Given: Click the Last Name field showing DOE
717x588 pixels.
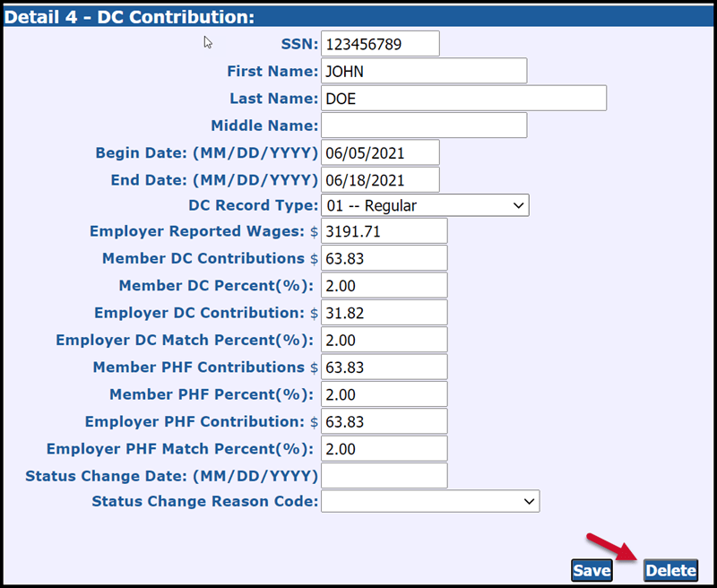Looking at the screenshot, I should (464, 98).
